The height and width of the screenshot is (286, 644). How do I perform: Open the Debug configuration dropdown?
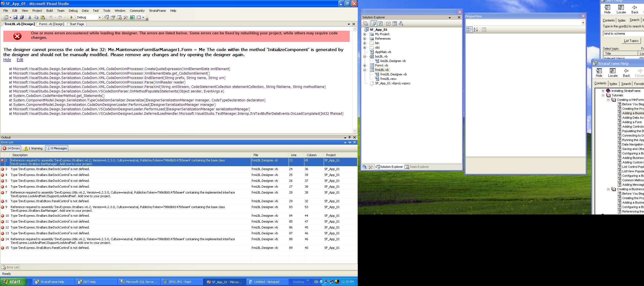(x=99, y=17)
